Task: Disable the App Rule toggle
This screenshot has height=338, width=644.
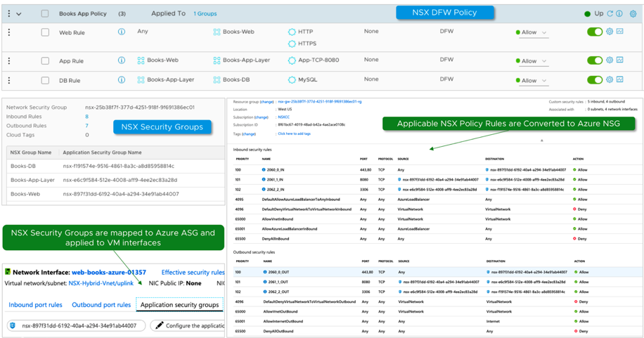Action: (x=595, y=60)
